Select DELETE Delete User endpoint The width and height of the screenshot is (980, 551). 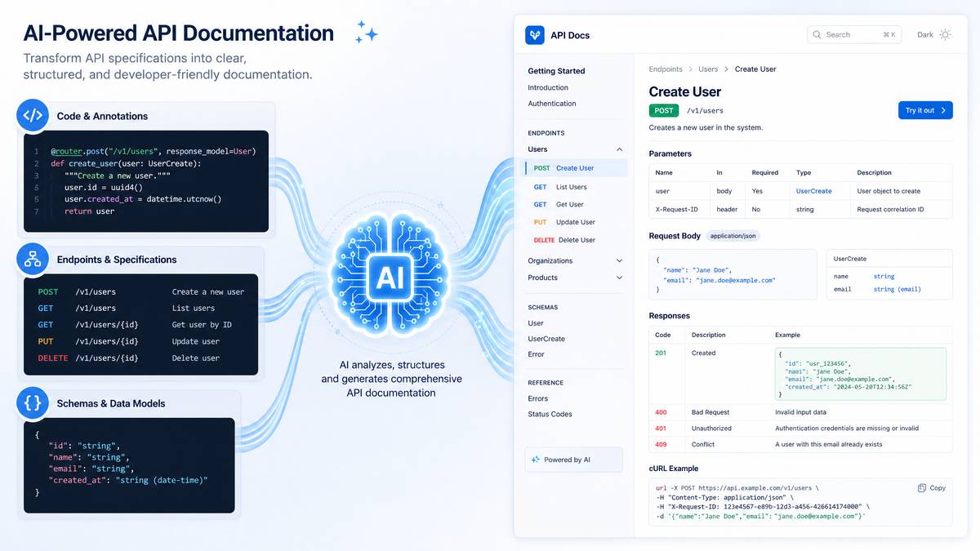(x=564, y=240)
